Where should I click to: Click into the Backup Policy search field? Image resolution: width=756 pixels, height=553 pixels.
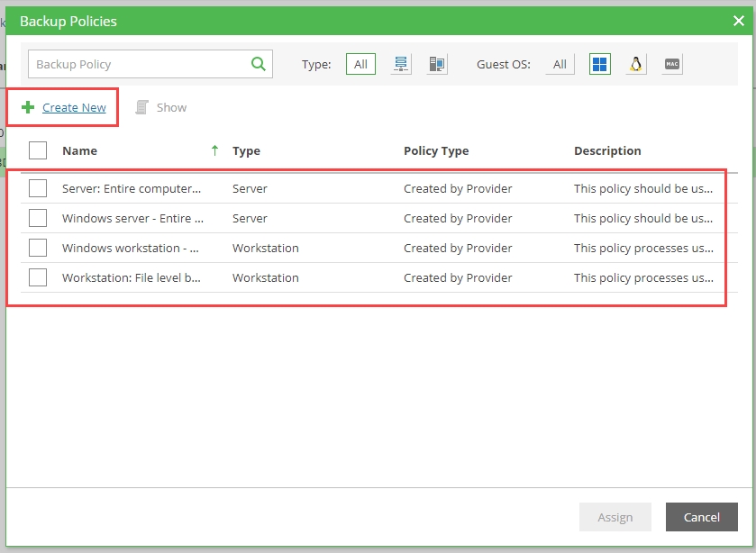tap(135, 64)
